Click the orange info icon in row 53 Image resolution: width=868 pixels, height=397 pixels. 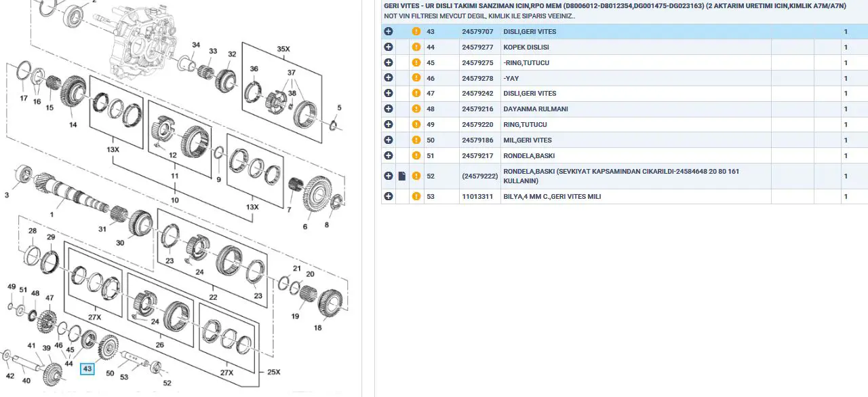point(416,197)
